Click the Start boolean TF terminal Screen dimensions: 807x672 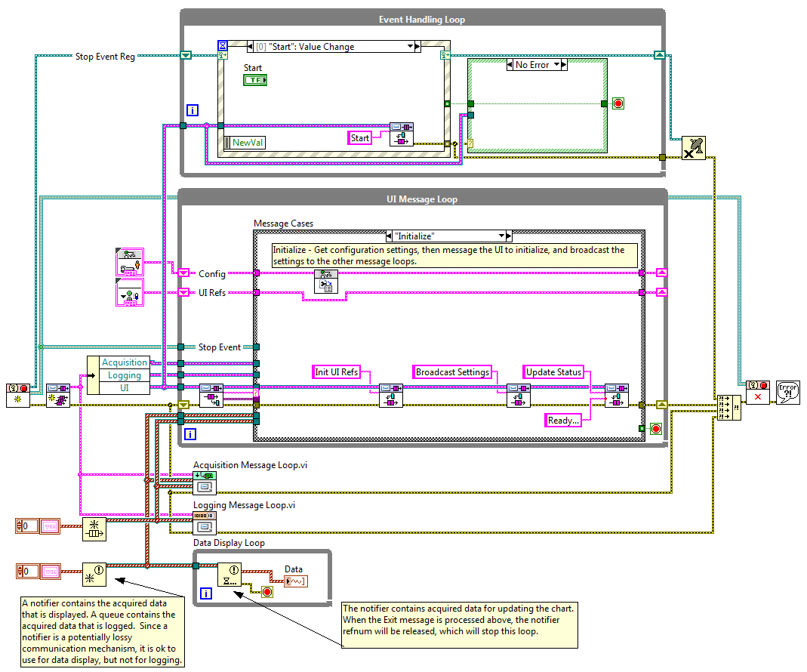254,79
